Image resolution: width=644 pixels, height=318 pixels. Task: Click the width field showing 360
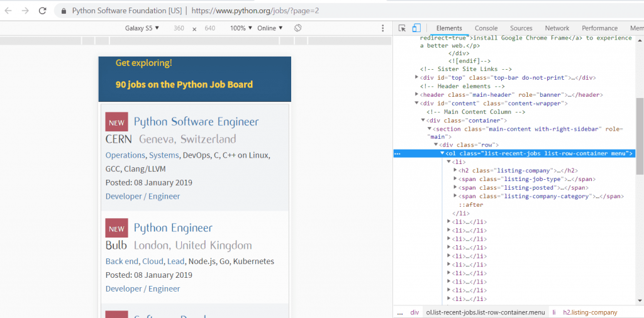[x=179, y=28]
